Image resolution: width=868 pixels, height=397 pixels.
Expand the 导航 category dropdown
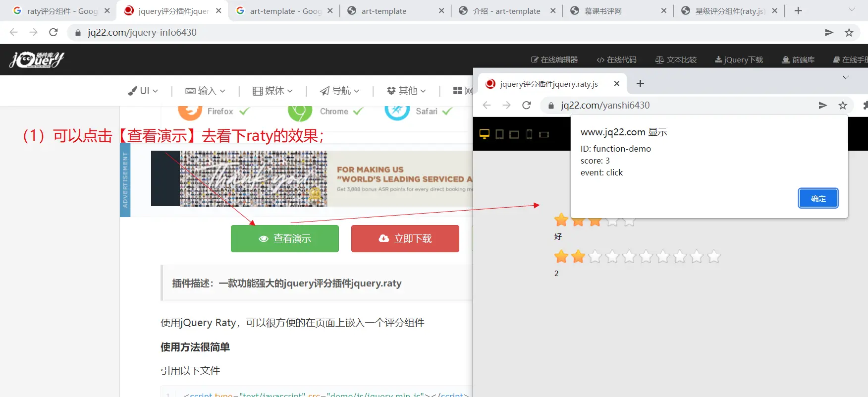pos(339,91)
